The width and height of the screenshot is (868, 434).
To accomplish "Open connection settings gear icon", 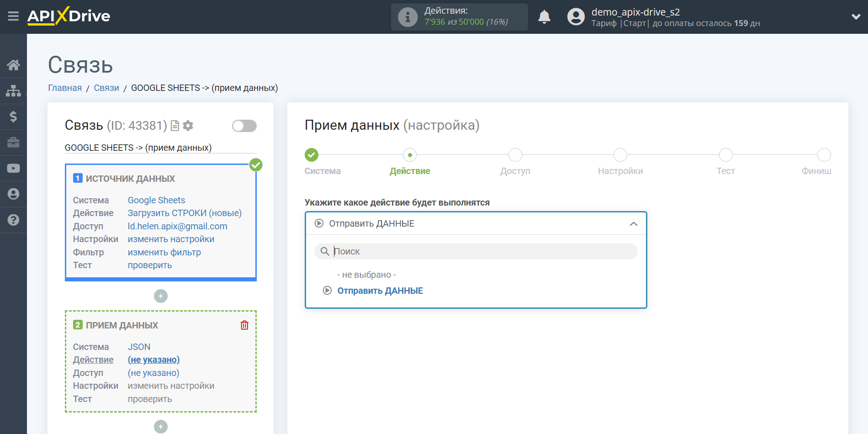I will click(188, 126).
